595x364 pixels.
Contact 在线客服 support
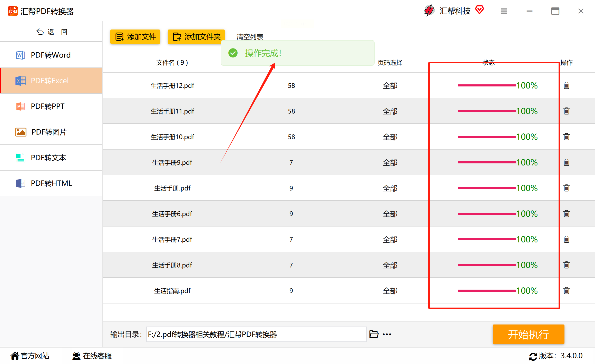click(x=92, y=356)
